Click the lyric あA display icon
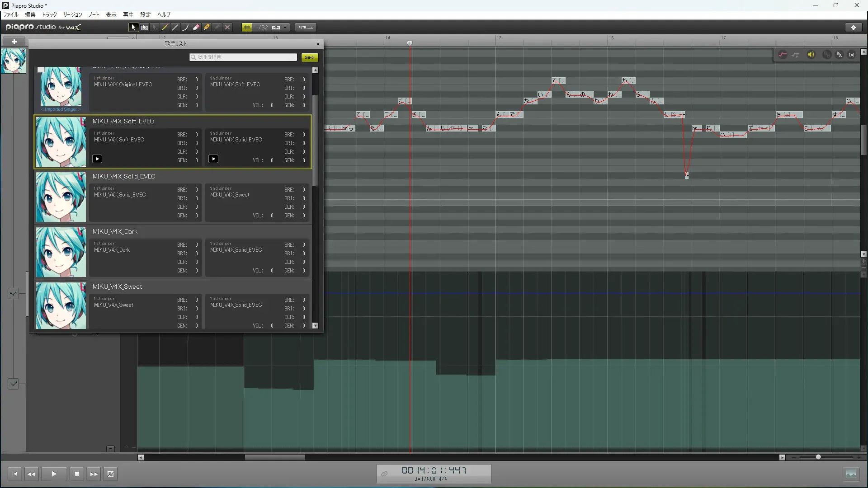The width and height of the screenshot is (868, 488). [839, 55]
